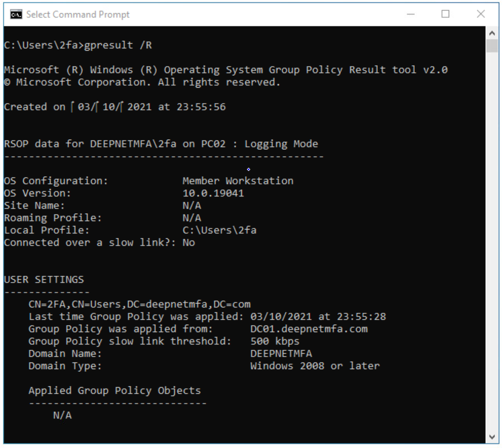Click the "Applied Group Policy Objects" heading
Screen dimensions: 502x448
[114, 391]
